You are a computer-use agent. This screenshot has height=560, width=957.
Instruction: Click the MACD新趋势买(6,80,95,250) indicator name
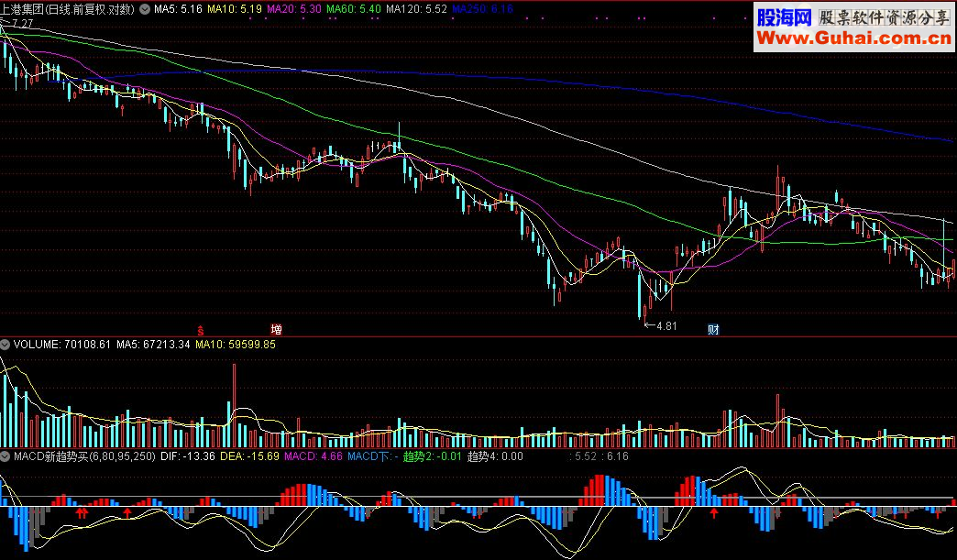point(84,456)
